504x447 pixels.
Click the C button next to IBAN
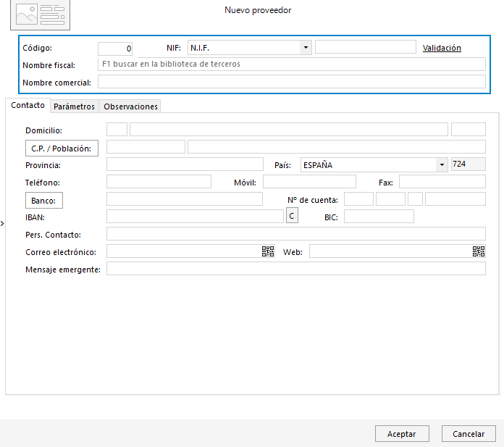[x=292, y=215]
